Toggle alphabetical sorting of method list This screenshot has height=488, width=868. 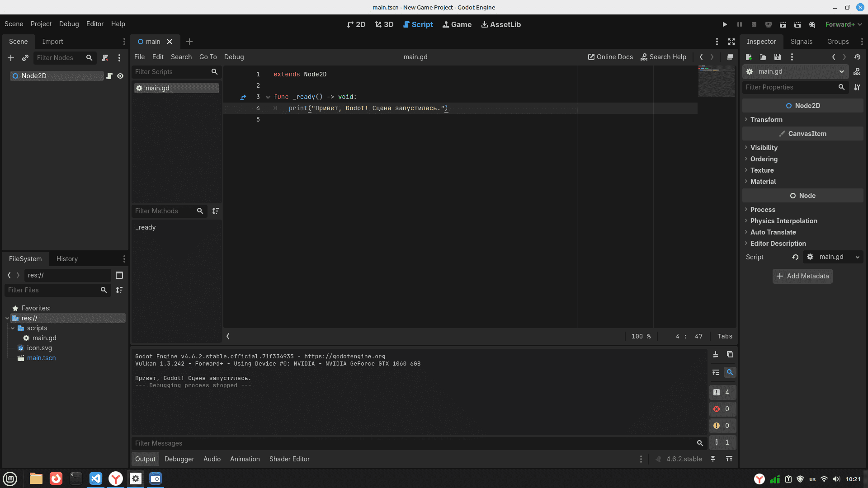click(x=216, y=211)
